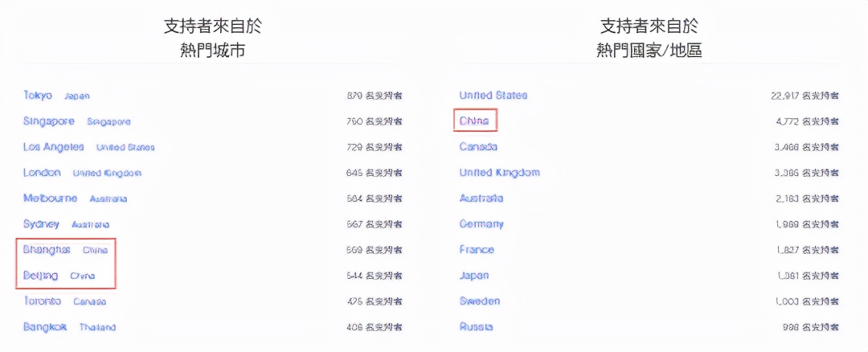
Task: Open the United Kingdom country link
Action: pyautogui.click(x=499, y=173)
